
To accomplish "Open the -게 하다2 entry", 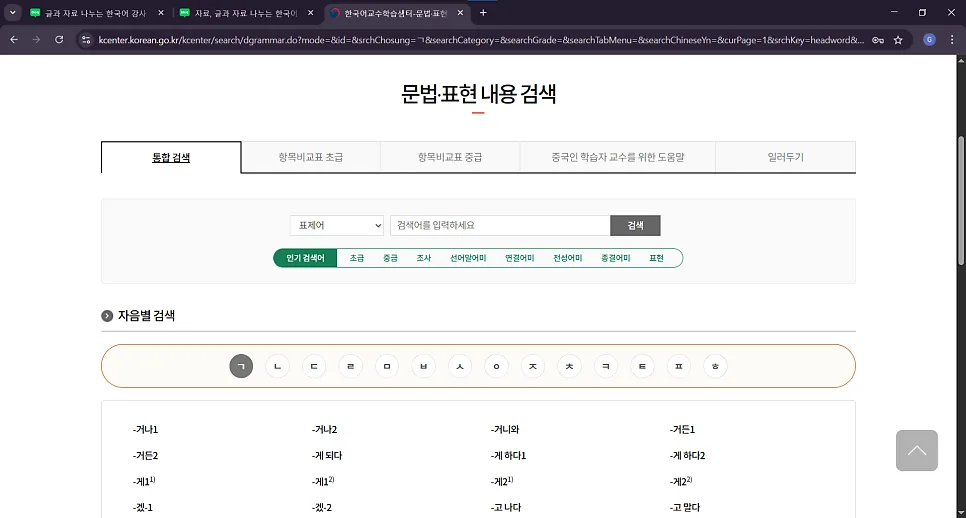I will [x=687, y=455].
